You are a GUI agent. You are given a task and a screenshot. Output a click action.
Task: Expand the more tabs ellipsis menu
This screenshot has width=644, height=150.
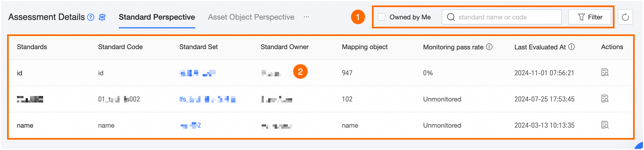(306, 17)
